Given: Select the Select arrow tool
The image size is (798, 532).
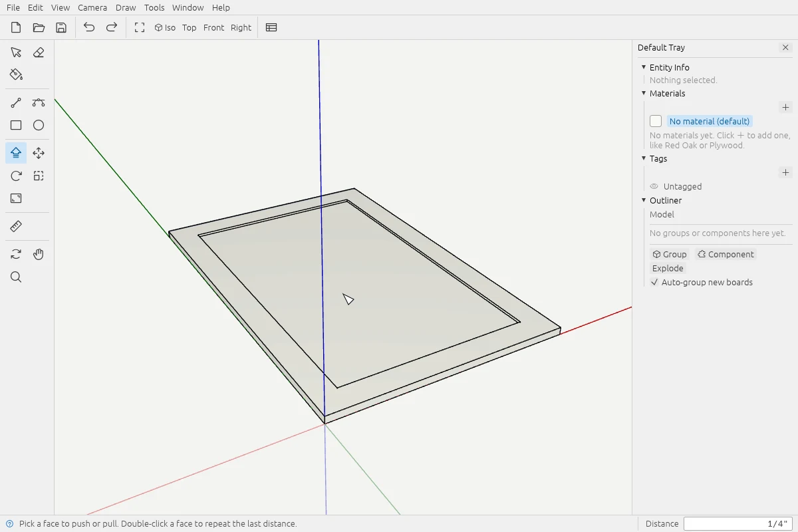Looking at the screenshot, I should point(16,52).
